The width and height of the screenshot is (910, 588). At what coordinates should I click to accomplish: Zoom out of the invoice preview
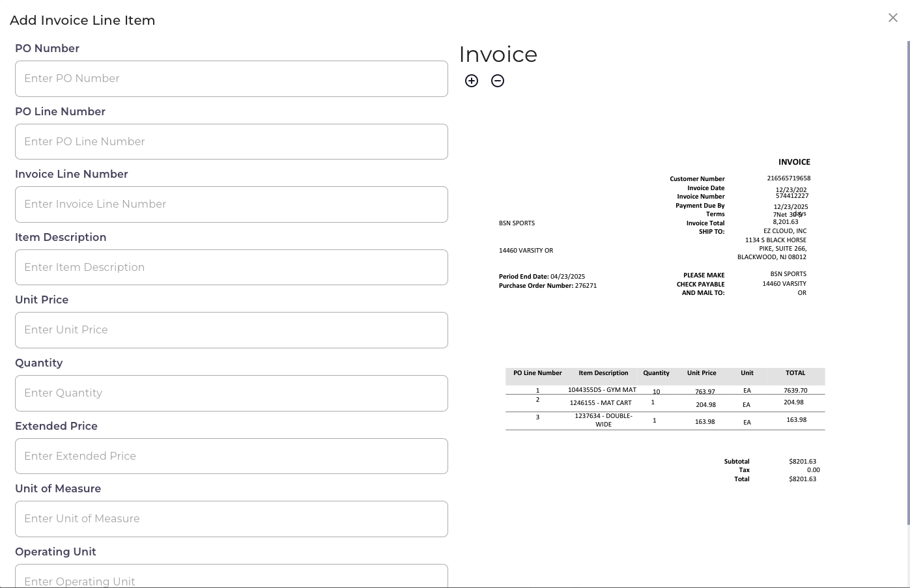(x=498, y=81)
